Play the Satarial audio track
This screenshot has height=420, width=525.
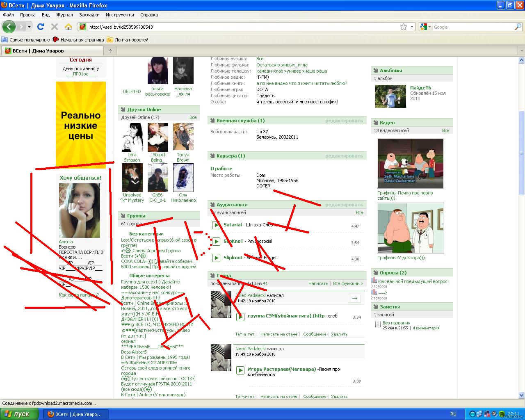coord(216,225)
